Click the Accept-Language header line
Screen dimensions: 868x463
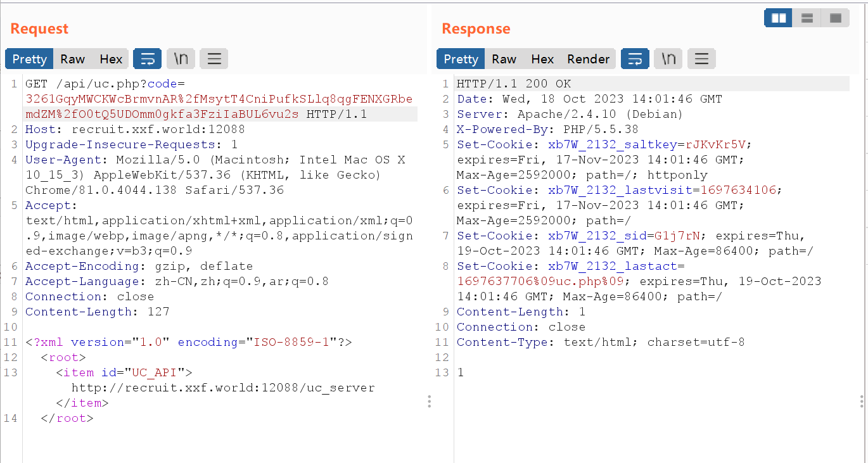pyautogui.click(x=177, y=281)
